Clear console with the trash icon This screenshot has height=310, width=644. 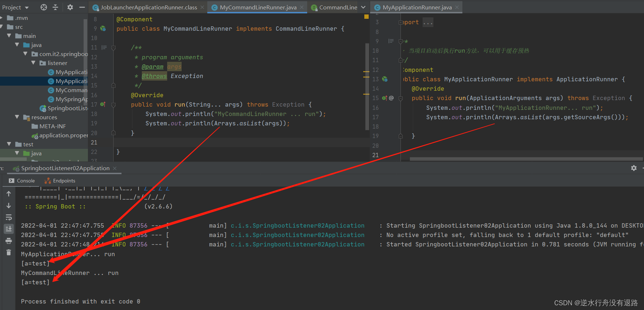click(9, 253)
